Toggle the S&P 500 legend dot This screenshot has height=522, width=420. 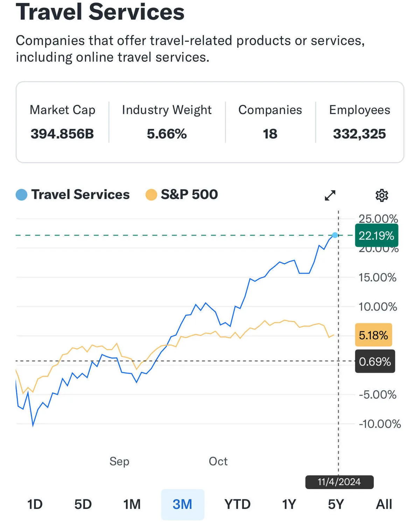[151, 195]
